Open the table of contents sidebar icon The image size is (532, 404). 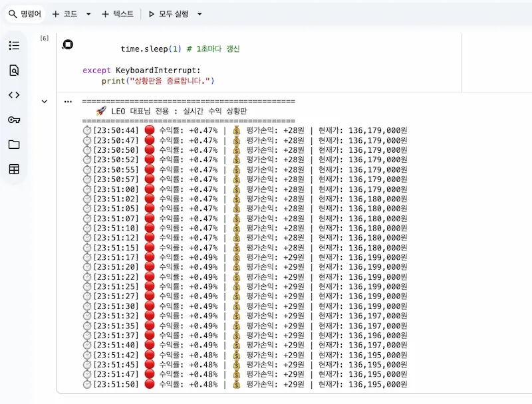[14, 45]
